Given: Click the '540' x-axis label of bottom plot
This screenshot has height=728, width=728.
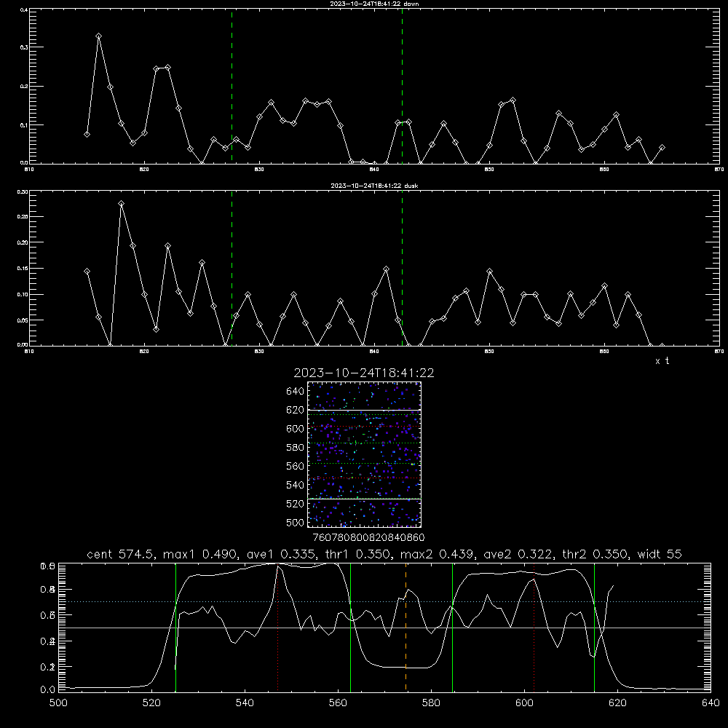Looking at the screenshot, I should pos(245,703).
